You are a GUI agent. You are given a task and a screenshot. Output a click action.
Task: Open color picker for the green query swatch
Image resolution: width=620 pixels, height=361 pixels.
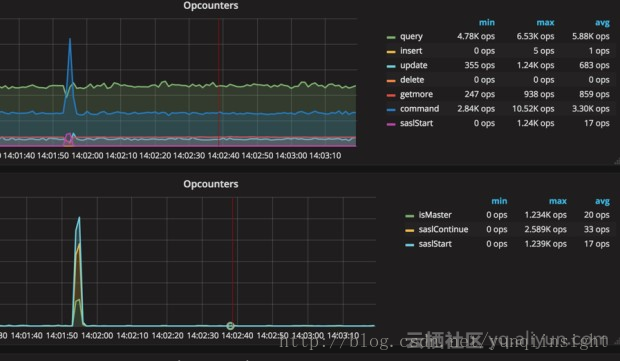[x=391, y=37]
